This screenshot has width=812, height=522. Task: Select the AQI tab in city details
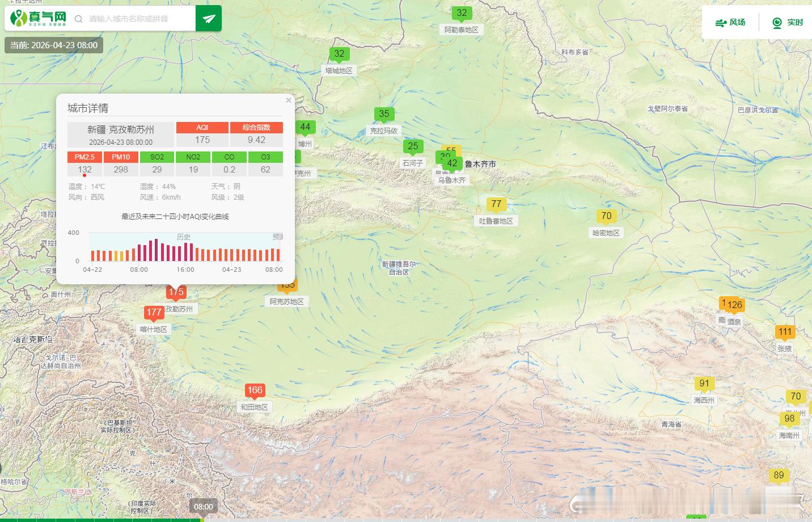[202, 128]
